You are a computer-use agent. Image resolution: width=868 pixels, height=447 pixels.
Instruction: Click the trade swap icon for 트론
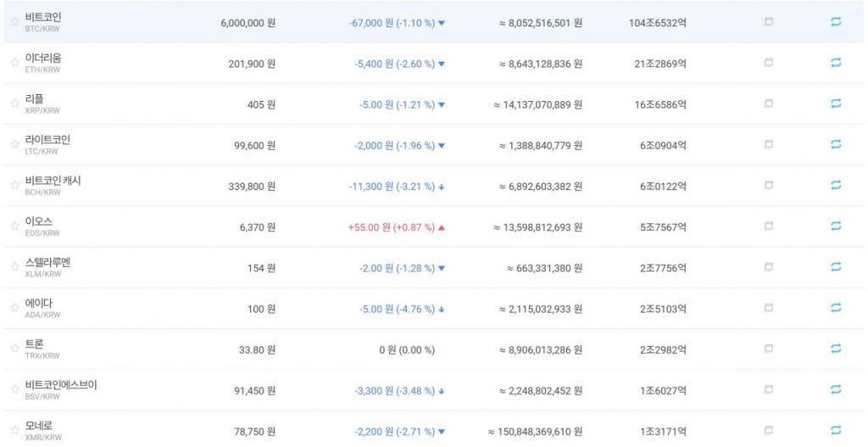[x=836, y=349]
